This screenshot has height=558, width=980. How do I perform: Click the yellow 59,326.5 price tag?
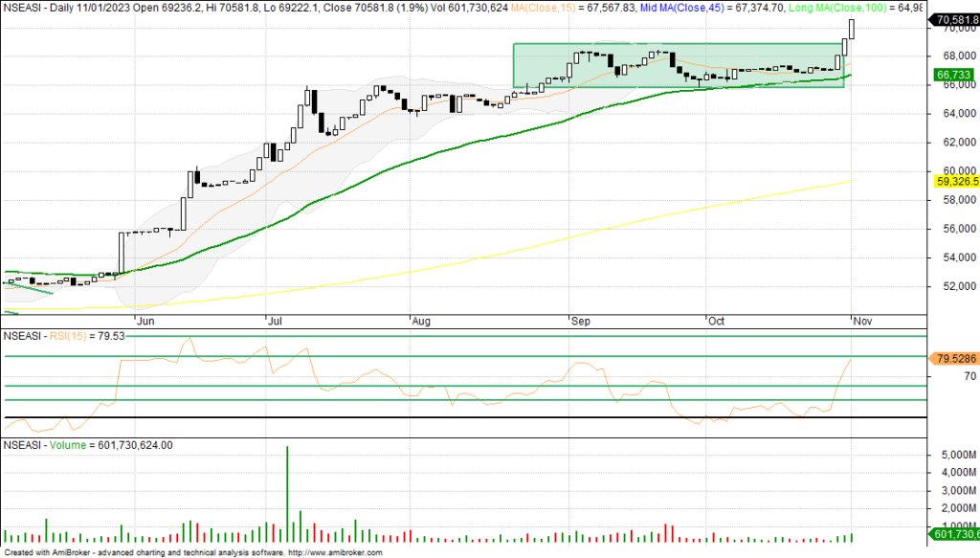pos(952,180)
